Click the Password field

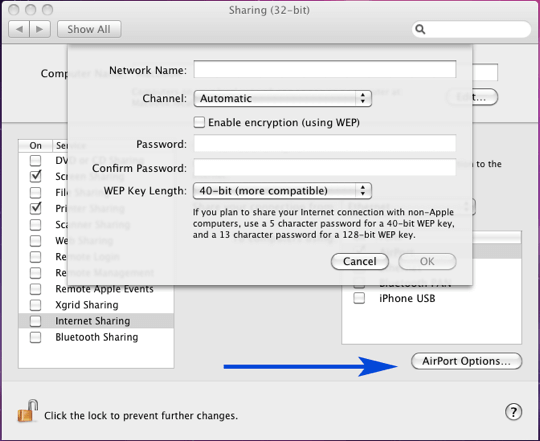(x=325, y=143)
